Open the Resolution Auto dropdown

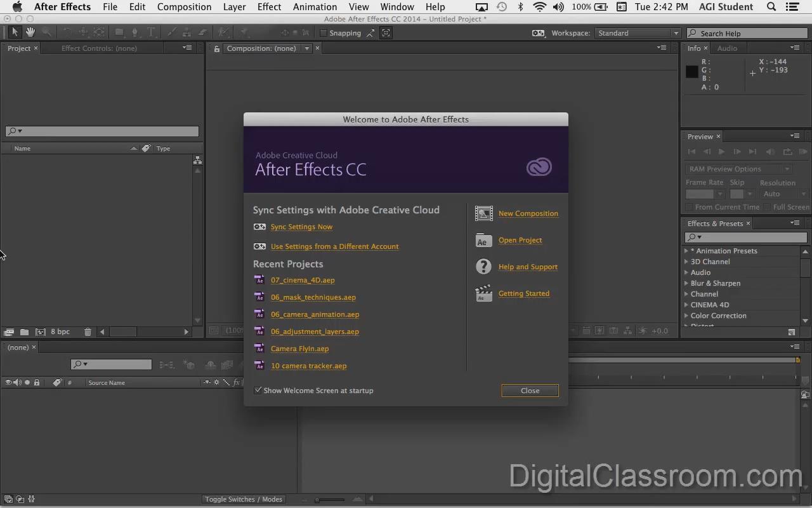pyautogui.click(x=784, y=194)
